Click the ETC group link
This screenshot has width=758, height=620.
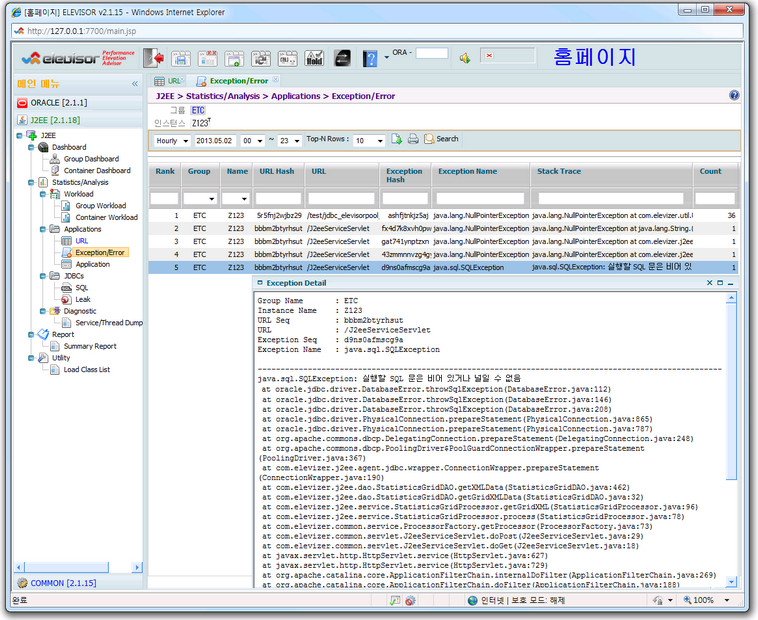point(198,110)
